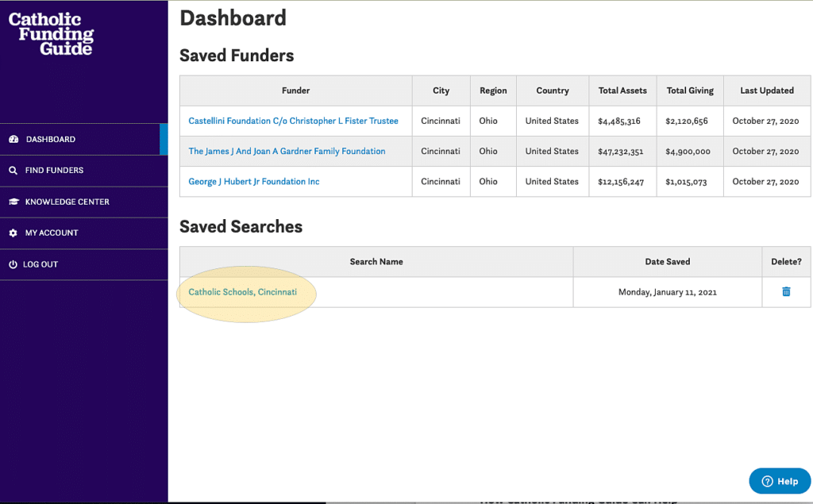Screen dimensions: 813x504
Task: Open George J Hubert Jr Foundation Inc link
Action: pyautogui.click(x=254, y=182)
